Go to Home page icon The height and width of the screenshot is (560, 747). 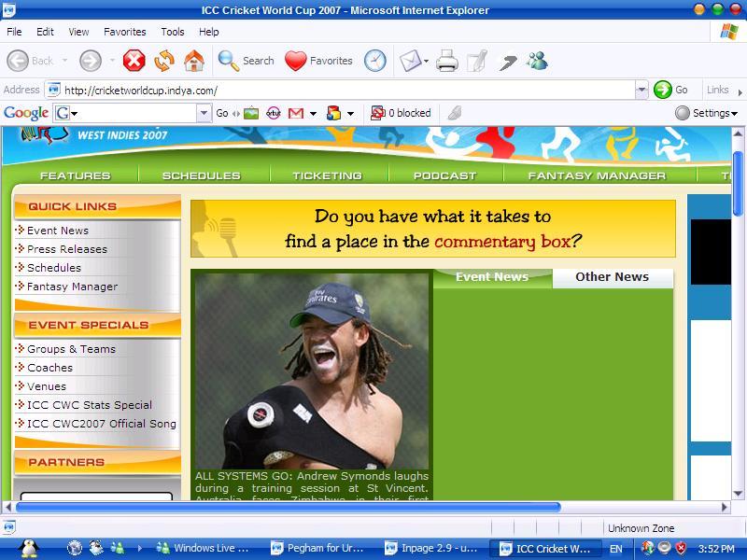tap(194, 61)
